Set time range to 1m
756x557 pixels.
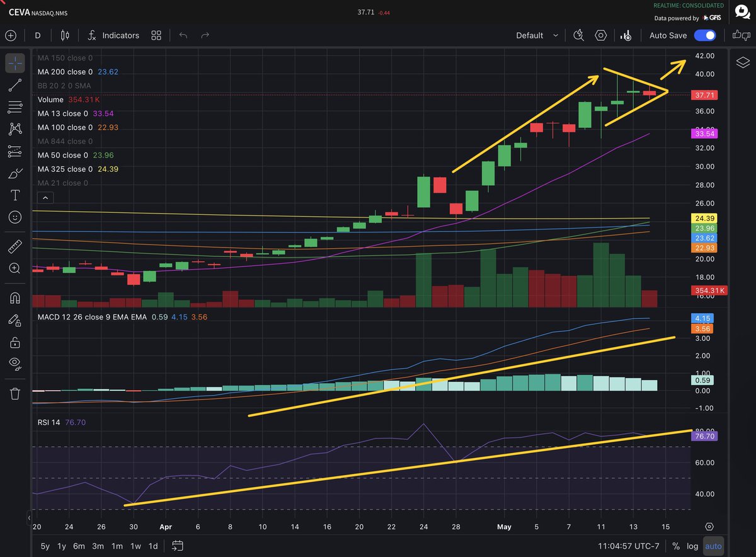117,546
